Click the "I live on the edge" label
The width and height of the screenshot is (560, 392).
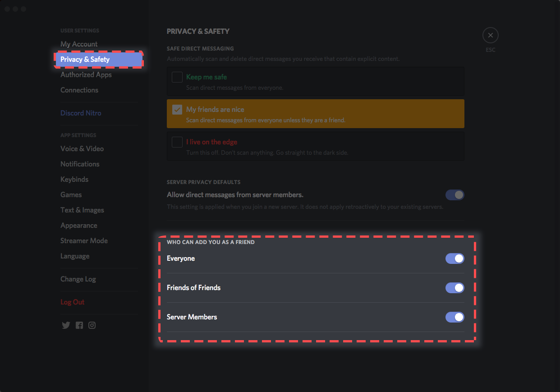(211, 142)
